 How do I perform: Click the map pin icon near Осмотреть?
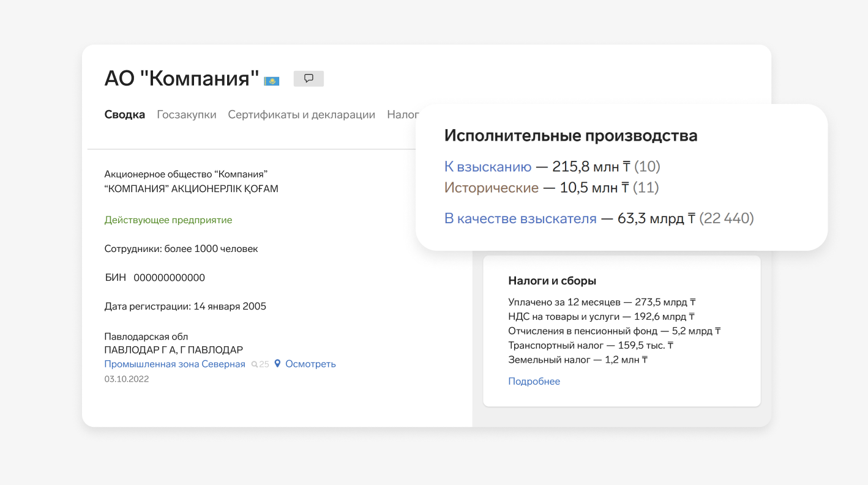[277, 364]
